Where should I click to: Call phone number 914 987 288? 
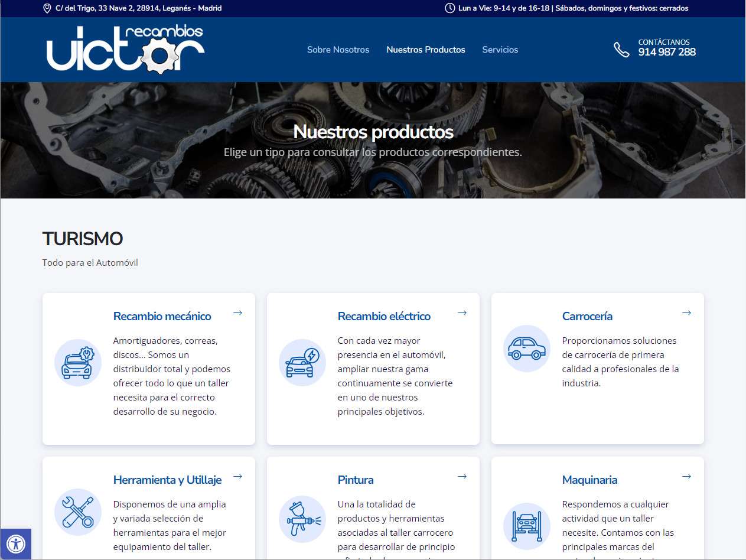pyautogui.click(x=666, y=52)
